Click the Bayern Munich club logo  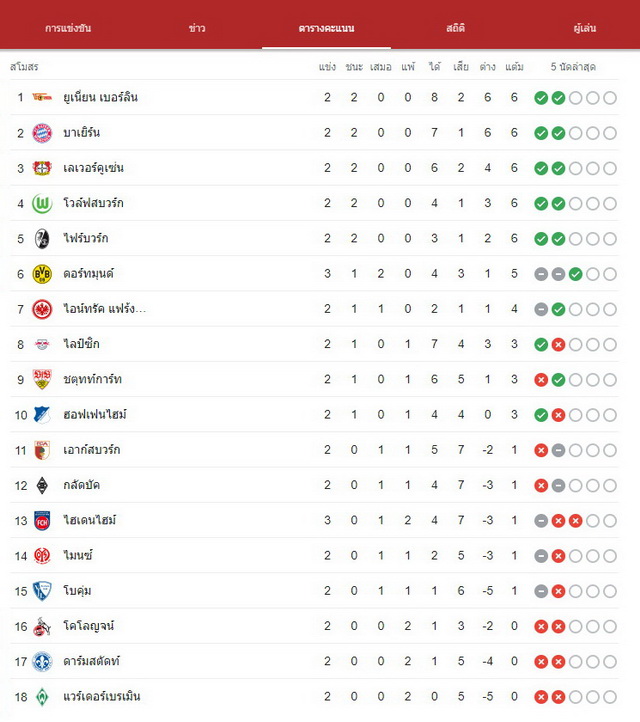pos(42,133)
